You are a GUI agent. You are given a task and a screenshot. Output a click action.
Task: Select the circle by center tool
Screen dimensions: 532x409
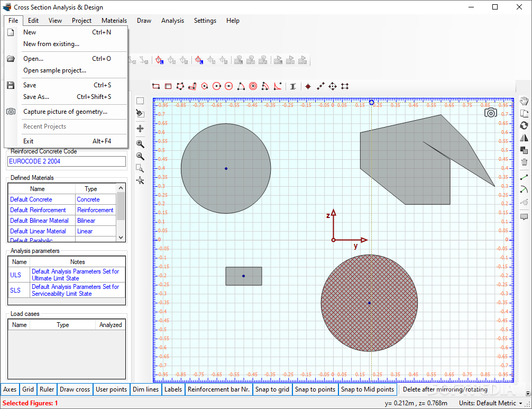tap(217, 86)
